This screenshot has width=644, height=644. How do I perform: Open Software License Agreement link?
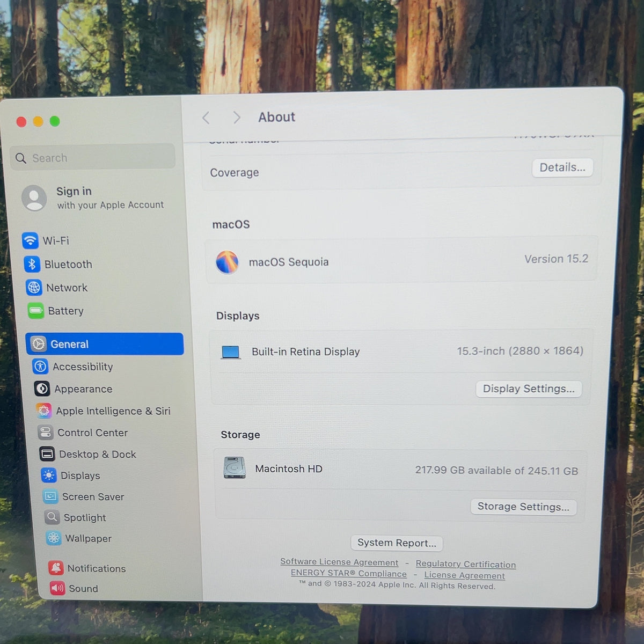pos(339,562)
